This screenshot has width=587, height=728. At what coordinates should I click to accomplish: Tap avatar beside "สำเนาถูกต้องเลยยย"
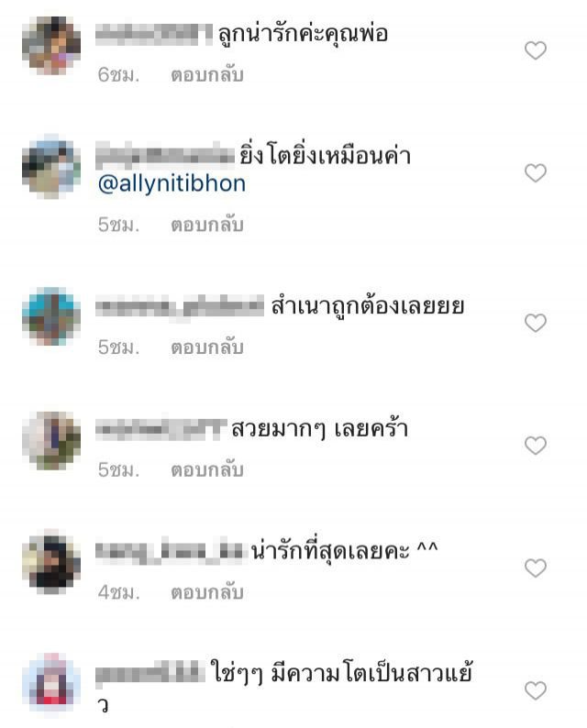pos(51,317)
